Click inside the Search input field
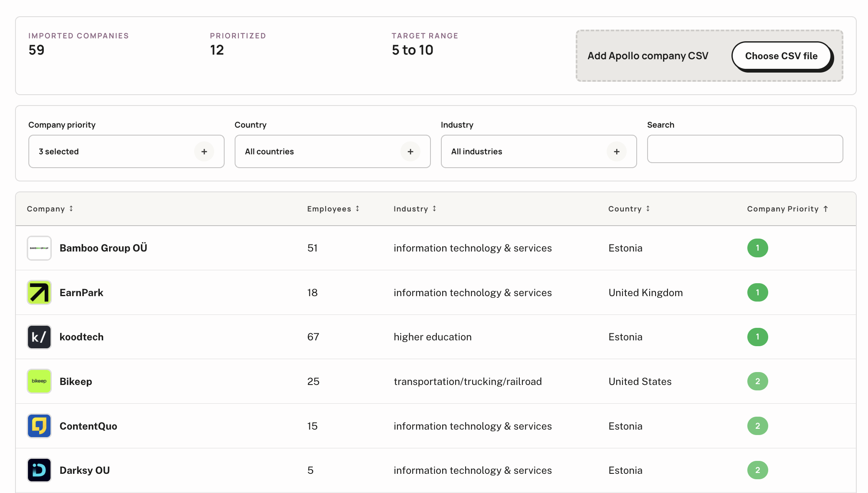This screenshot has width=868, height=493. [745, 149]
